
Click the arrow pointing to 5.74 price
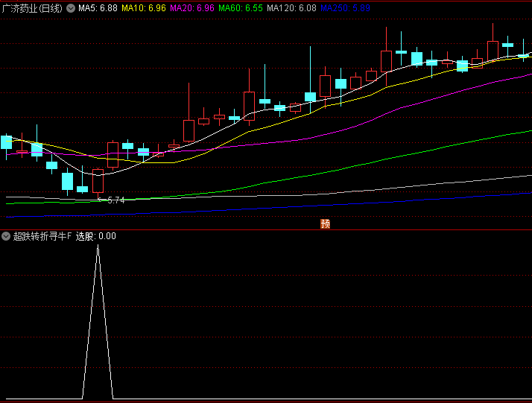click(x=102, y=199)
